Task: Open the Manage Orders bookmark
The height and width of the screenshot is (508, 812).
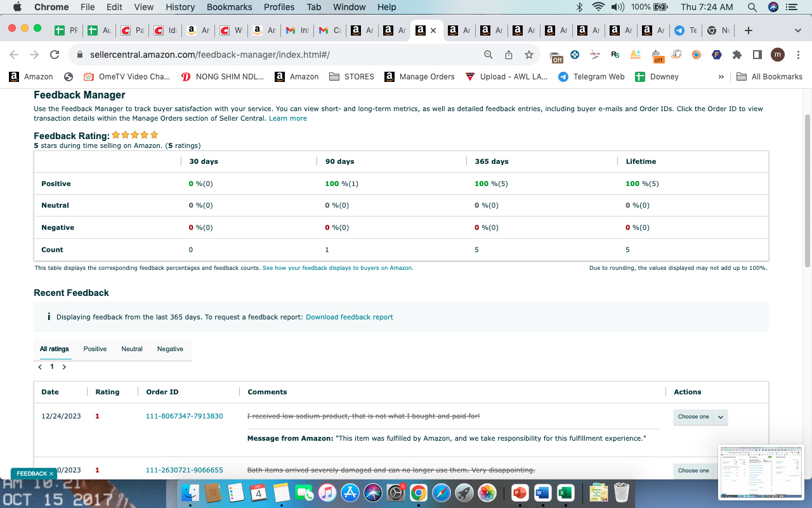Action: coord(420,76)
